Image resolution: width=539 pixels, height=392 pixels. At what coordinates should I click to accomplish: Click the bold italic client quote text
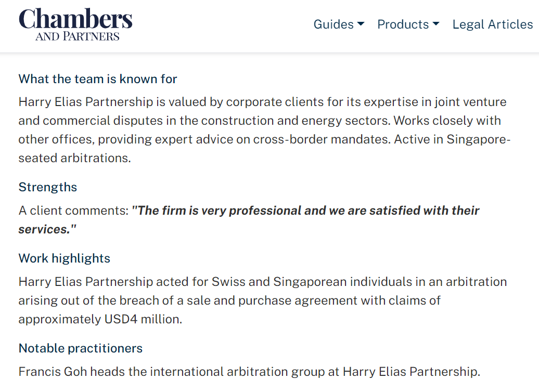tap(305, 211)
